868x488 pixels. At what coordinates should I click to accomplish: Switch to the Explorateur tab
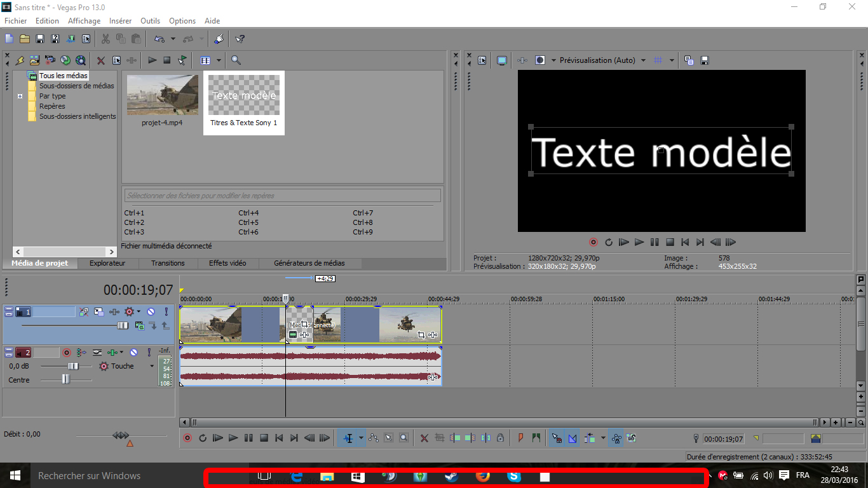click(107, 263)
